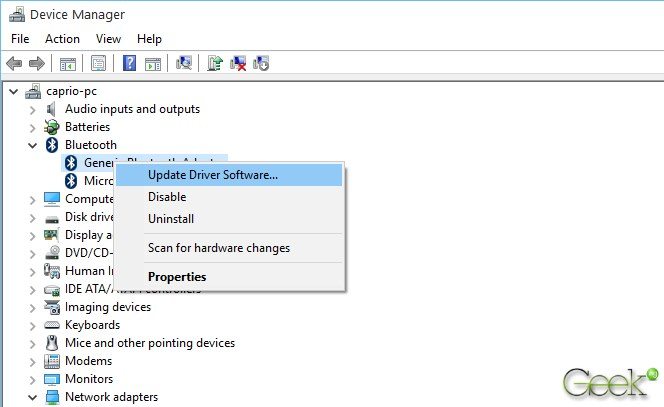The height and width of the screenshot is (407, 664).
Task: Open Properties from the context menu
Action: point(177,277)
